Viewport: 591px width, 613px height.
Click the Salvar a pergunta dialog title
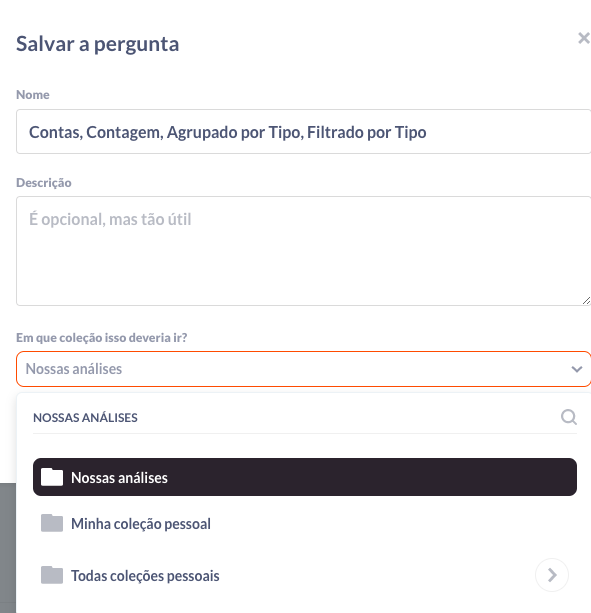[x=97, y=44]
